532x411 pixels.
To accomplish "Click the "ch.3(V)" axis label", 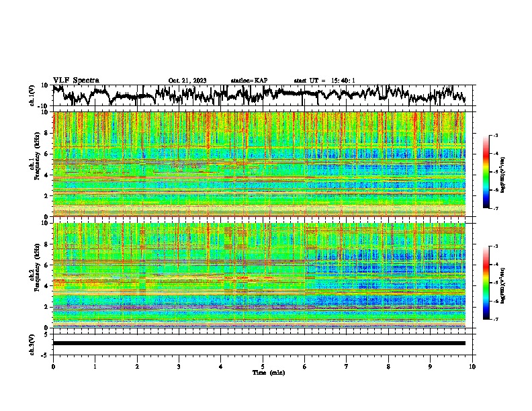I will pyautogui.click(x=32, y=345).
